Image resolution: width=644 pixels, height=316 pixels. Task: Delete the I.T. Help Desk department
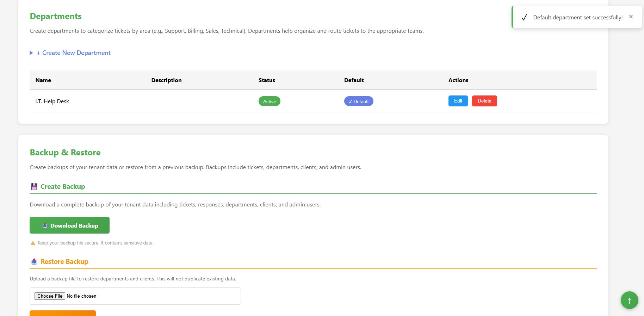(484, 101)
